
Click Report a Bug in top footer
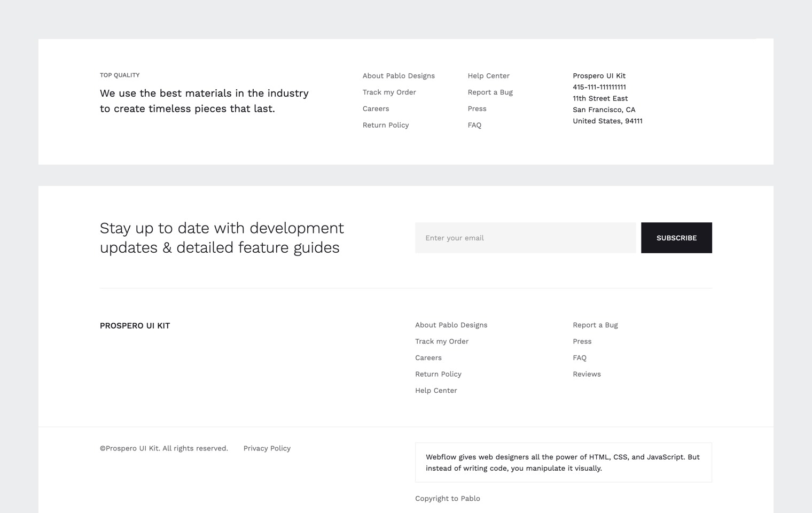click(490, 92)
